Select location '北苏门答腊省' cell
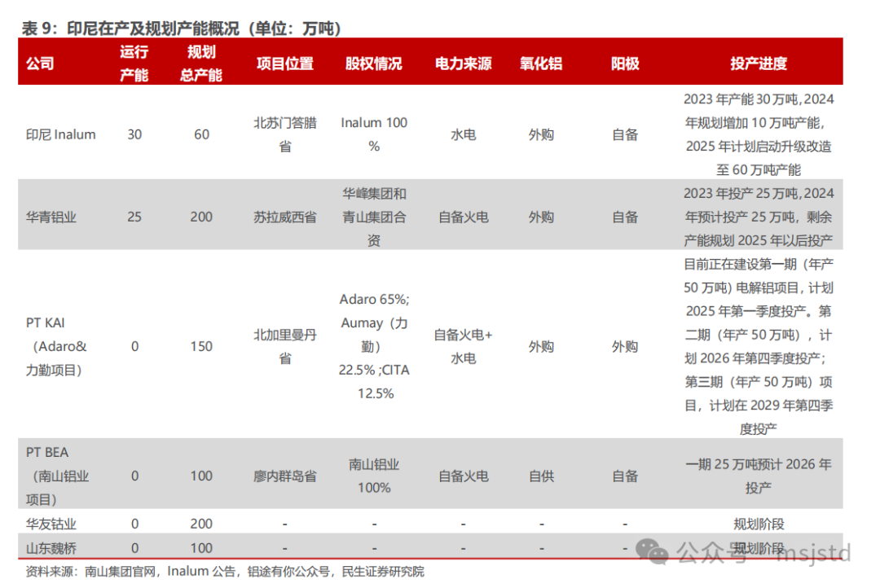The image size is (880, 588). [285, 134]
